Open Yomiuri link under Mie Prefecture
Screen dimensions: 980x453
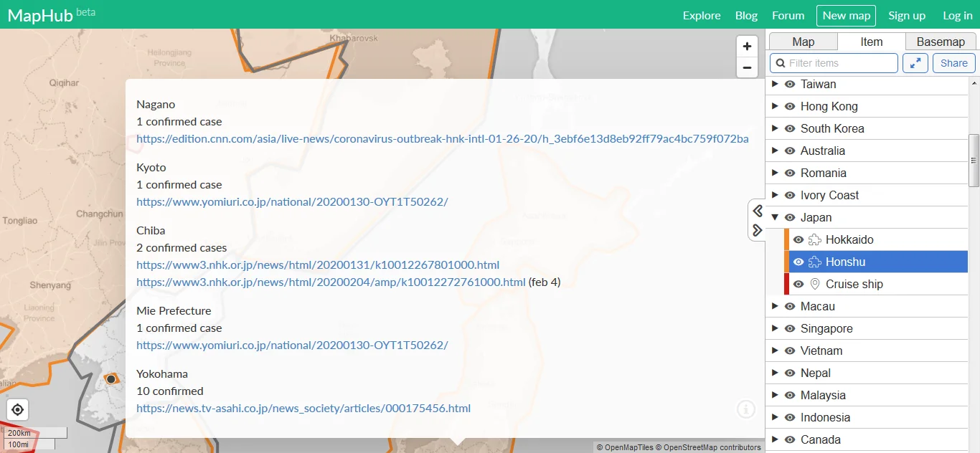point(292,345)
